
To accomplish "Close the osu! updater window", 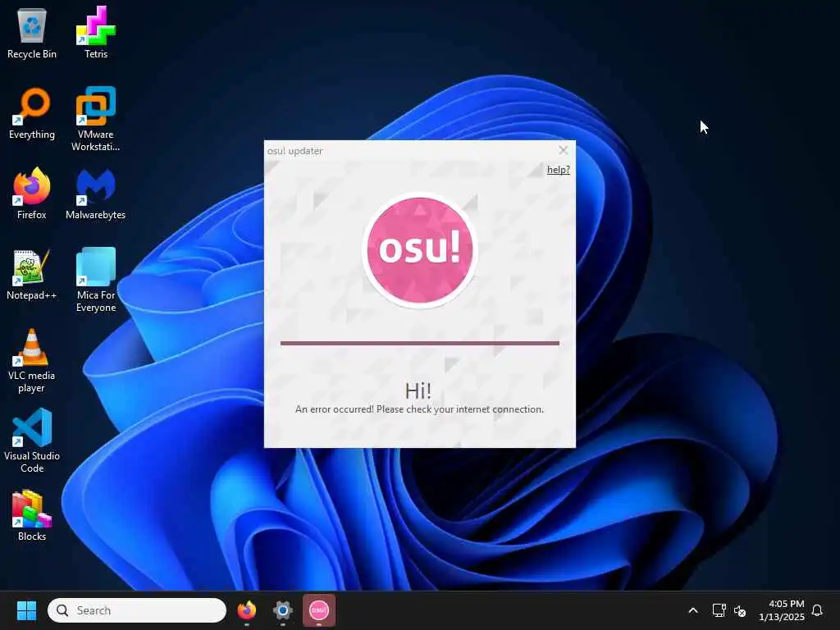I will [563, 150].
